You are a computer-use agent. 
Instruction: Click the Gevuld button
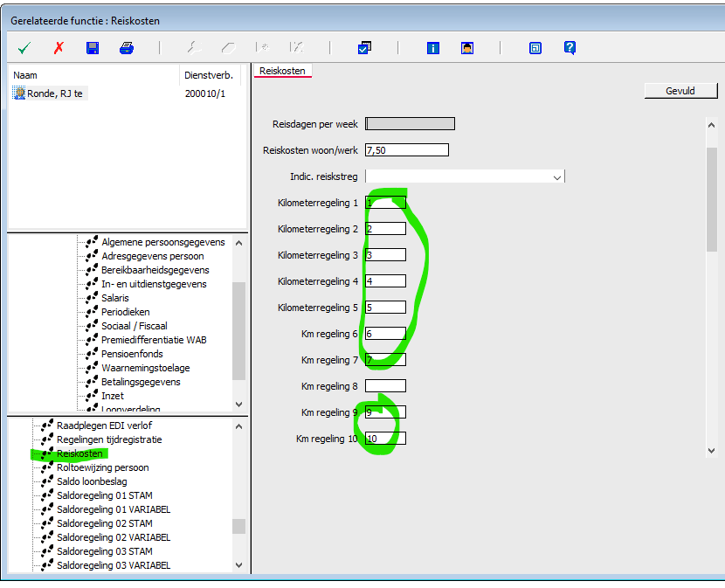[x=680, y=91]
